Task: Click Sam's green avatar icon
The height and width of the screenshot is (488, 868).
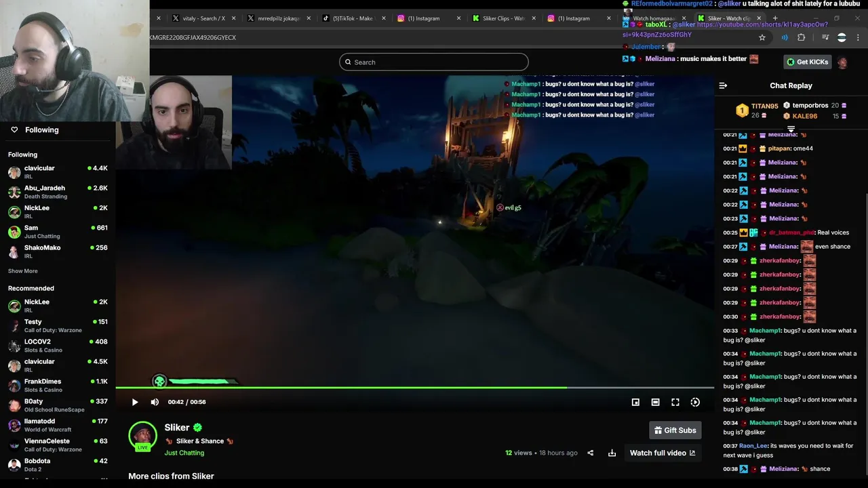Action: click(x=14, y=232)
